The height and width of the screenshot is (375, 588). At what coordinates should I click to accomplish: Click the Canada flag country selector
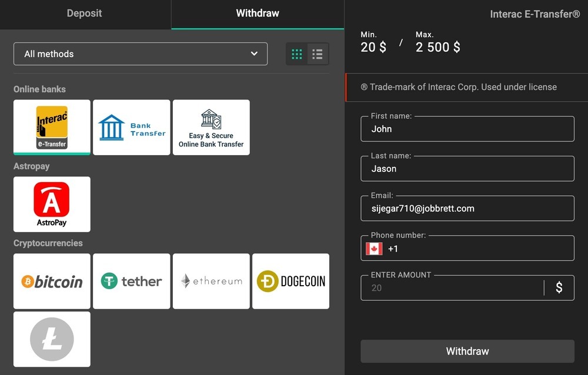click(374, 249)
